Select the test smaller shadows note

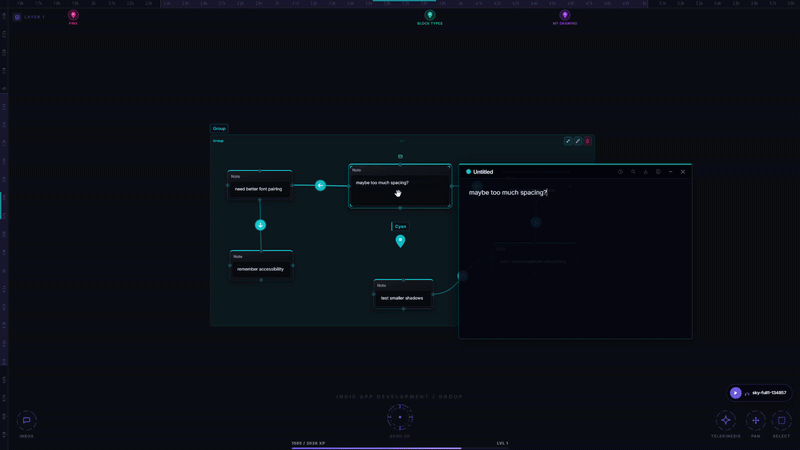pyautogui.click(x=403, y=294)
